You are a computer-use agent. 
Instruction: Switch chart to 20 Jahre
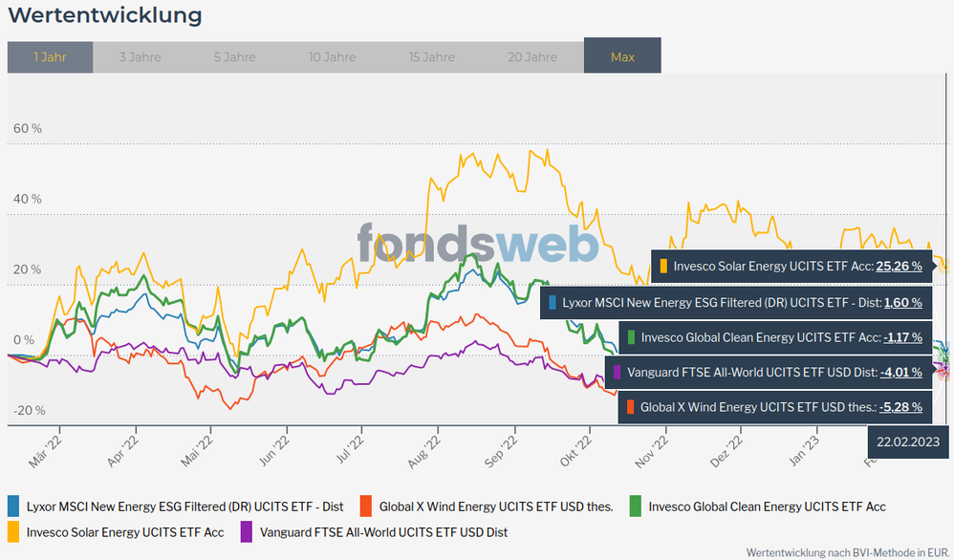[532, 57]
